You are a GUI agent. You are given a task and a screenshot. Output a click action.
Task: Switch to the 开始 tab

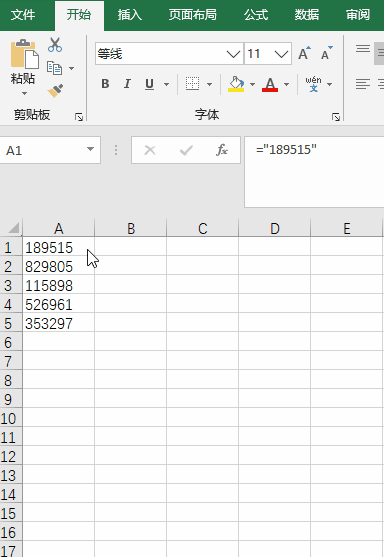79,15
